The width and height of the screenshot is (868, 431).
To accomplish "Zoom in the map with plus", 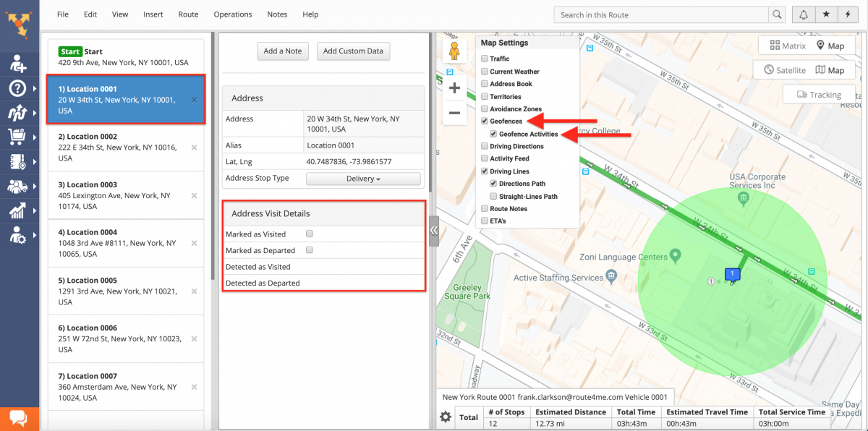I will (454, 88).
